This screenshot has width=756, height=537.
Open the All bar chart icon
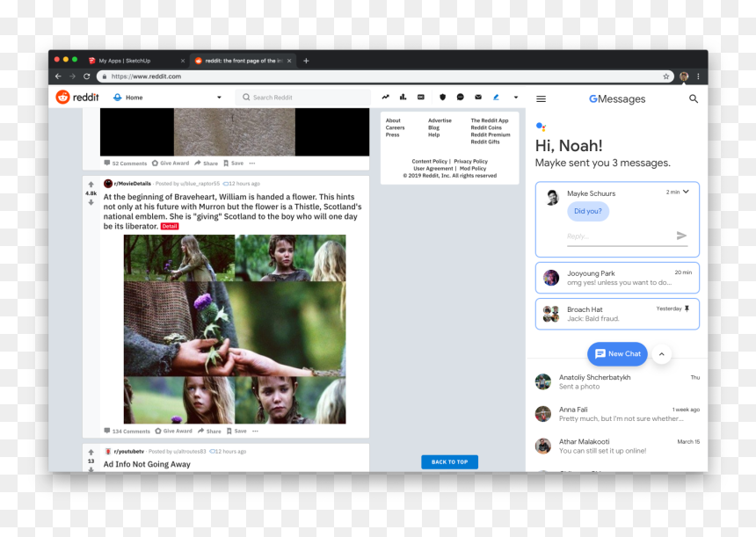(x=403, y=97)
